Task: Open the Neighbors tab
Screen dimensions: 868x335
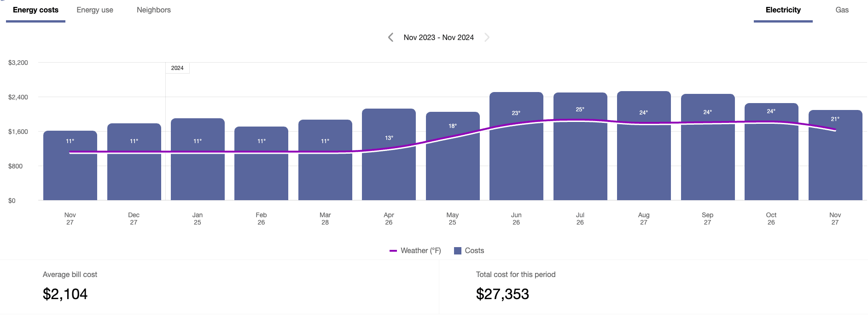Action: point(153,10)
